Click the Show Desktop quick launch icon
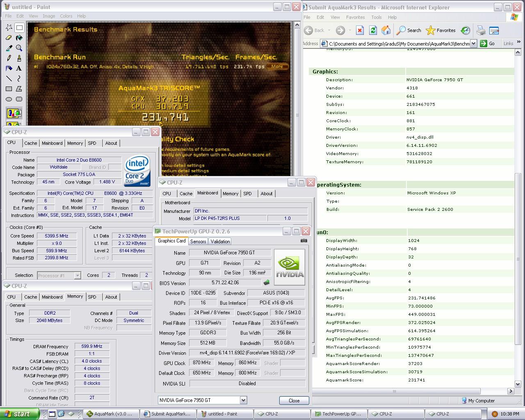Image resolution: width=525 pixels, height=420 pixels. coord(52,414)
